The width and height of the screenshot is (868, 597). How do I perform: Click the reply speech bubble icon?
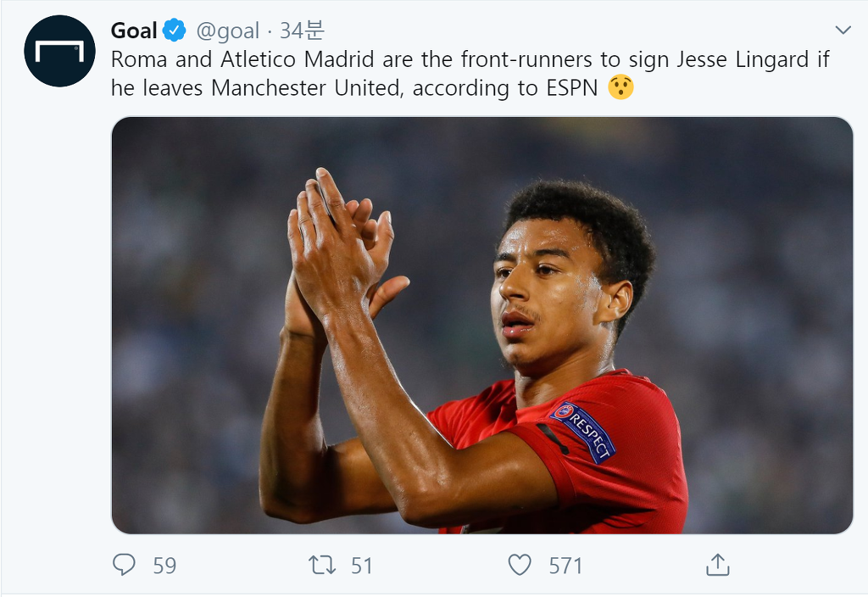point(125,565)
